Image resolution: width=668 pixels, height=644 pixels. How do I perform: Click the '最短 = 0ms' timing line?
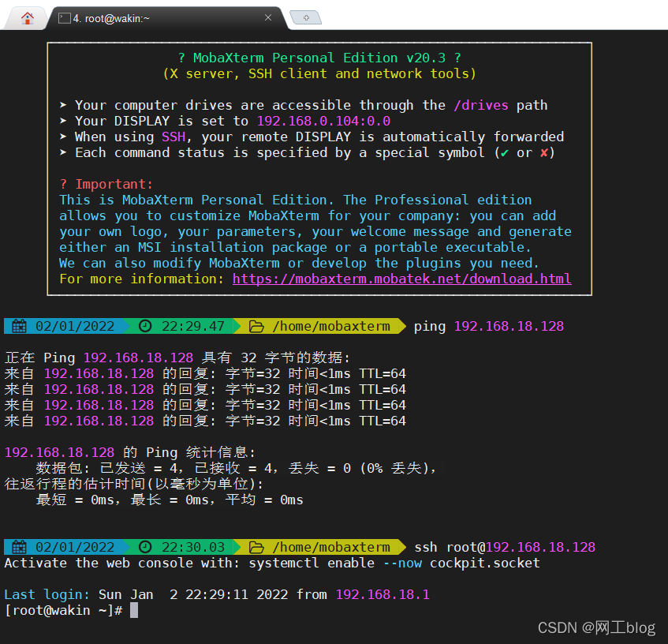click(170, 500)
